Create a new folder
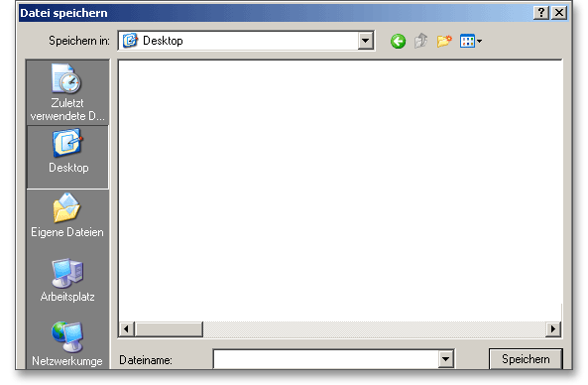This screenshot has height=385, width=588. coord(444,41)
